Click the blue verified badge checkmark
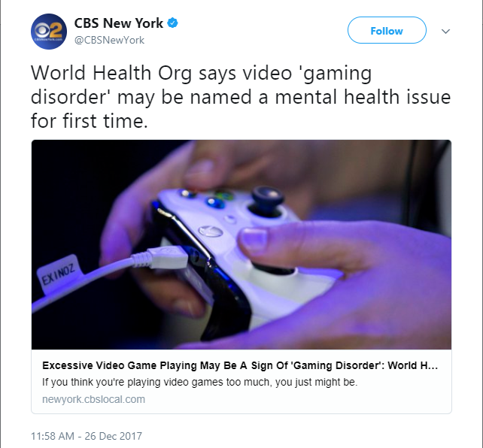This screenshot has height=448, width=483. coord(172,23)
